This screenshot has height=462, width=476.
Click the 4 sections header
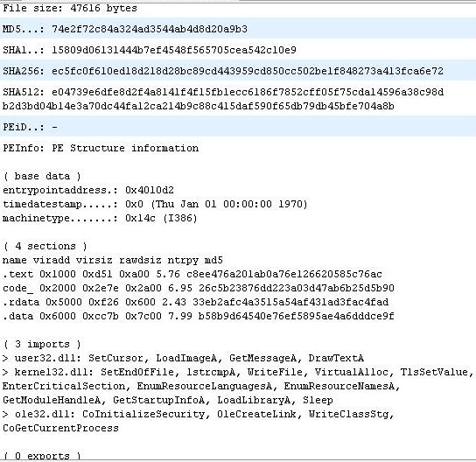pyautogui.click(x=45, y=246)
